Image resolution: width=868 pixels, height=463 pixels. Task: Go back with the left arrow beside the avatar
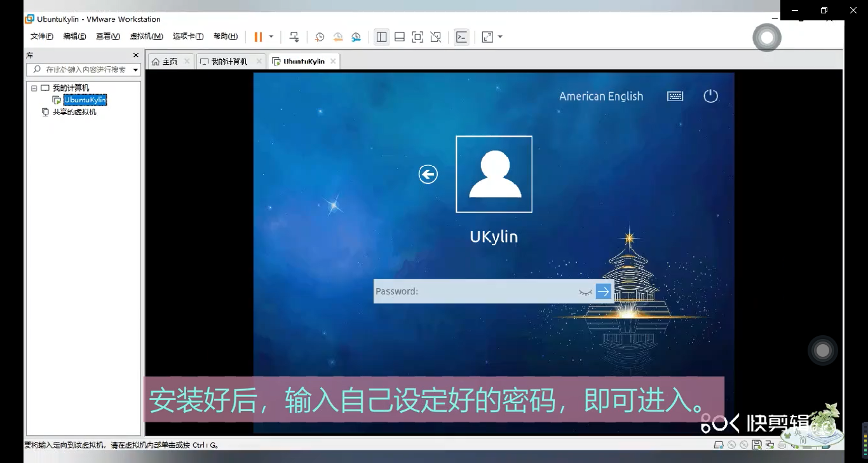tap(428, 174)
